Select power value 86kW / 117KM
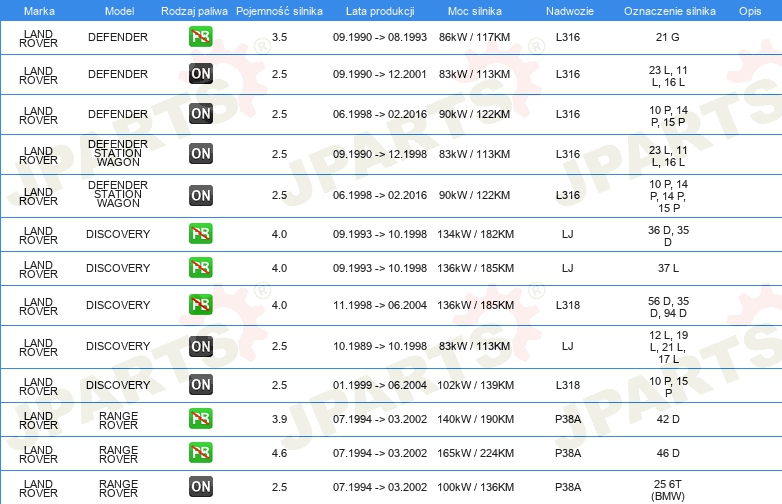782x504 pixels. pos(474,37)
